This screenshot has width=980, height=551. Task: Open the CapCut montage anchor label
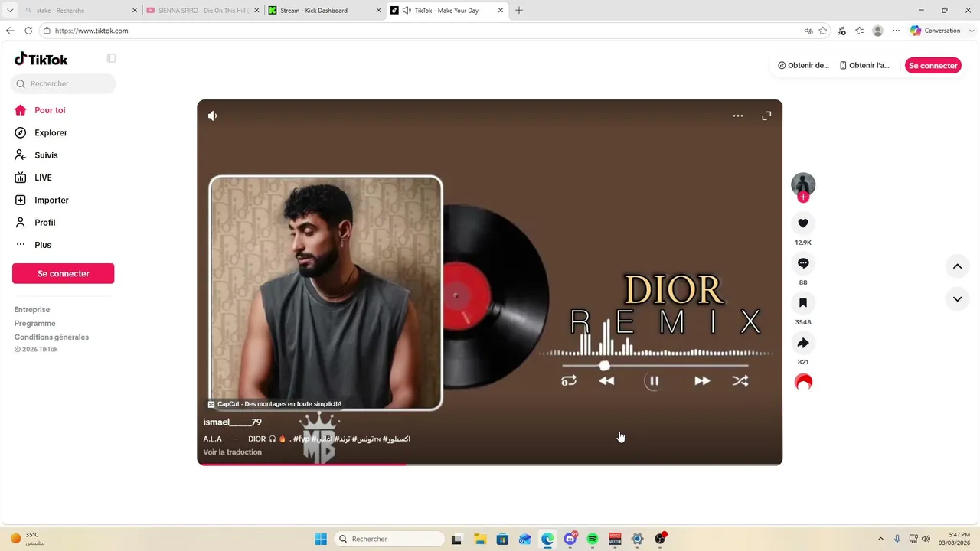pos(275,404)
